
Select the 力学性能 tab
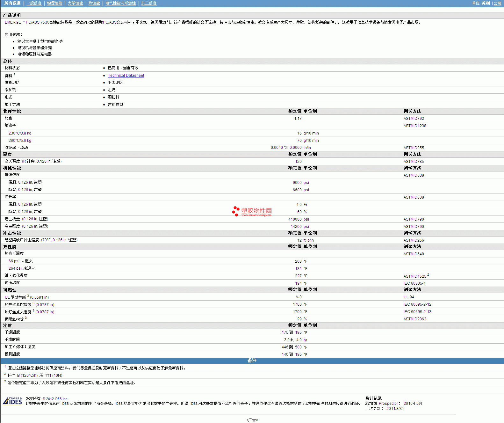(75, 3)
